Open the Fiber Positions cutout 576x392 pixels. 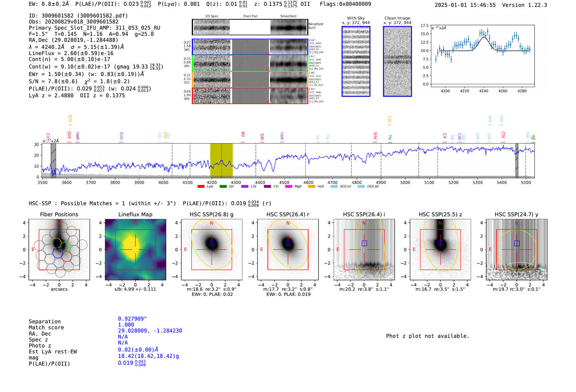pos(59,250)
